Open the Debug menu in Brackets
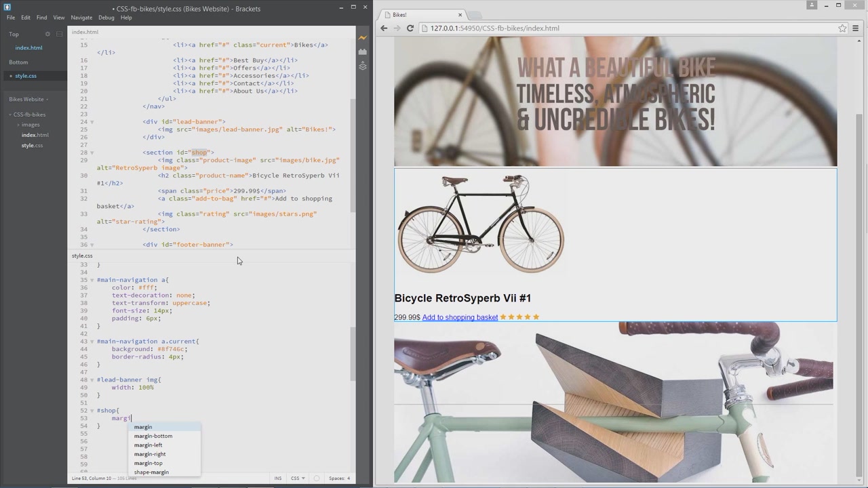The width and height of the screenshot is (868, 488). pyautogui.click(x=106, y=18)
